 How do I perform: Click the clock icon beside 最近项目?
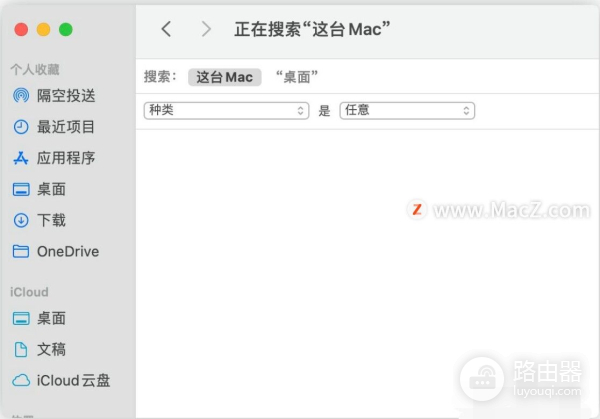pos(21,127)
